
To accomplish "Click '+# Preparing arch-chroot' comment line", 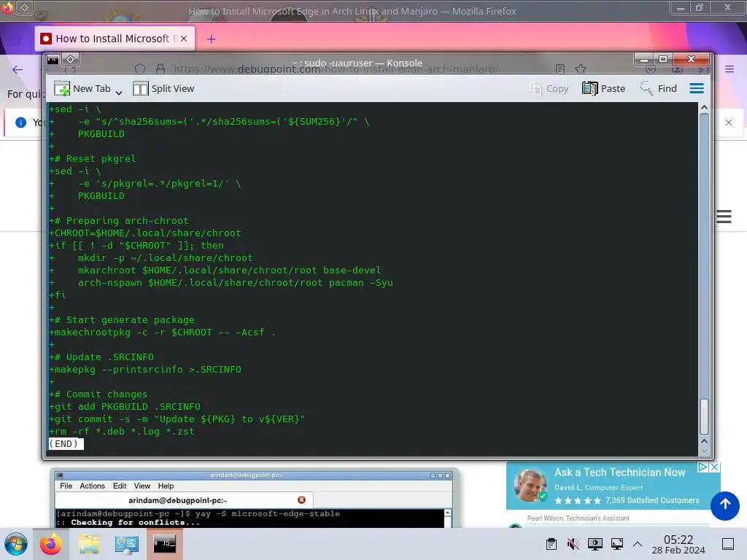I will tap(119, 220).
